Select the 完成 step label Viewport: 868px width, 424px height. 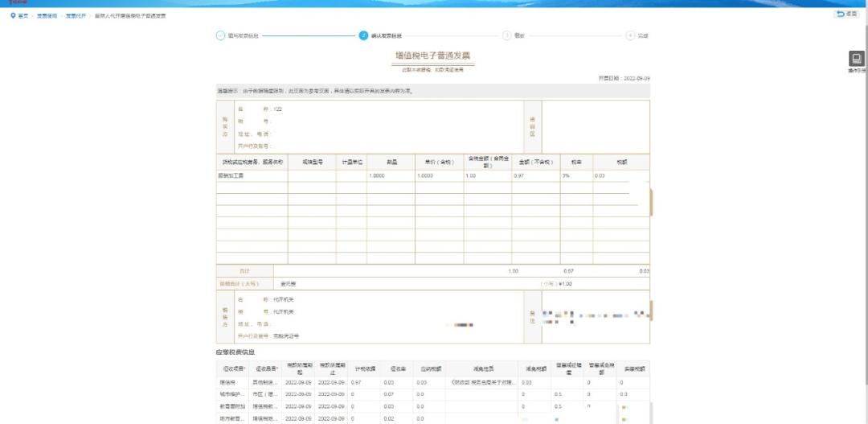tap(643, 35)
